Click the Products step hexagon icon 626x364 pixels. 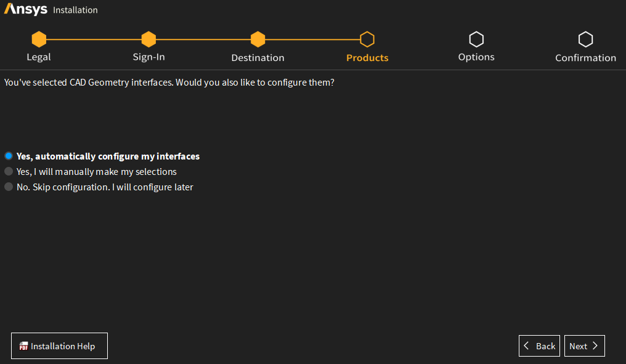pos(367,39)
